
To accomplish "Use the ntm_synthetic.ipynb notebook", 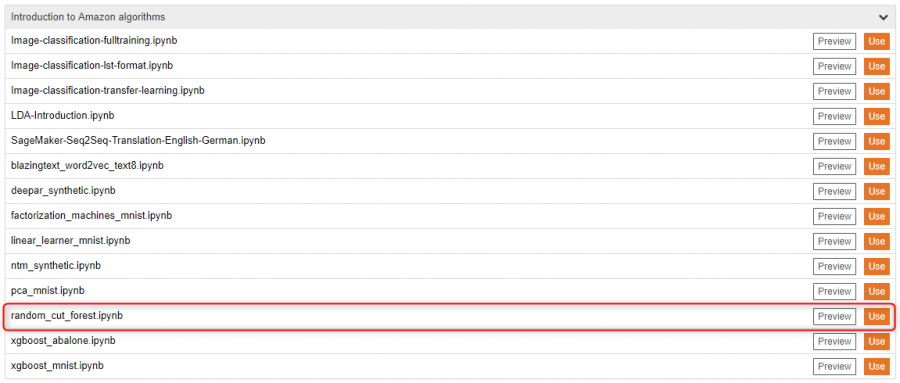I will pos(876,266).
